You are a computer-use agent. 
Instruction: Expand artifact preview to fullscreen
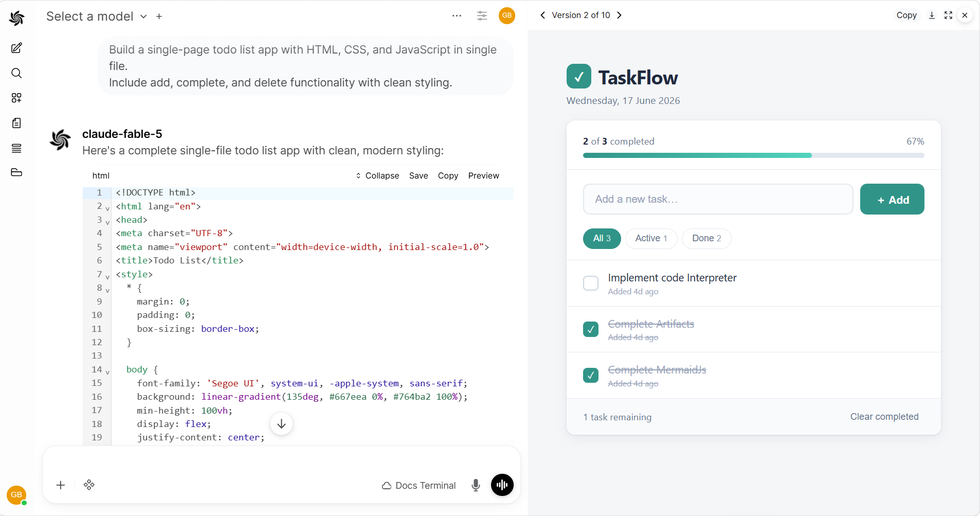coord(948,15)
